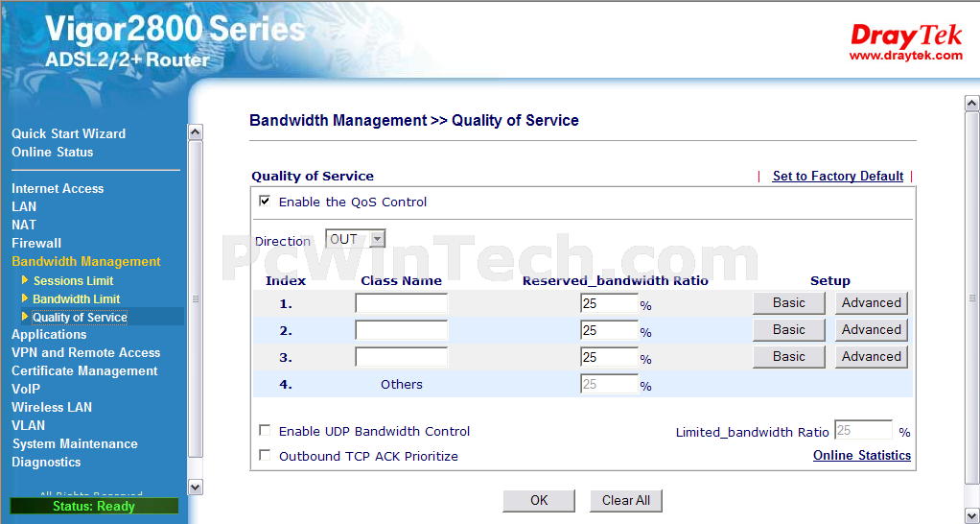Click the sidebar scrollbar up arrow
Screen dimensions: 980x524
[196, 131]
